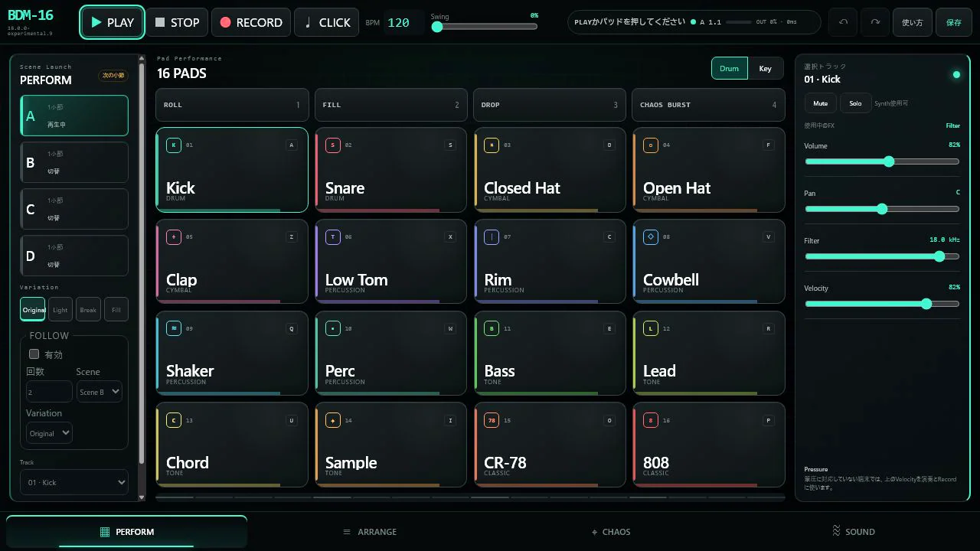This screenshot has height=551, width=980.
Task: Adjust the Volume slider
Action: (882, 161)
